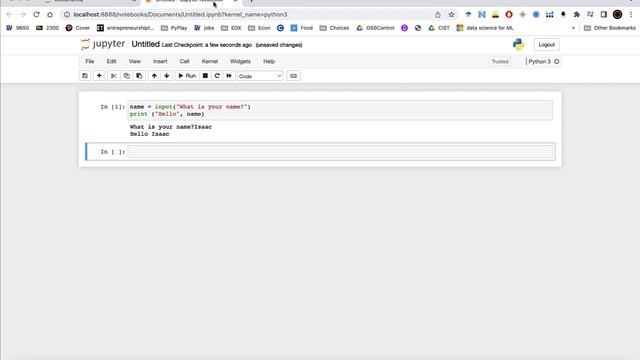The image size is (640, 360).
Task: Open the entrepreneurship bookmark
Action: [125, 28]
